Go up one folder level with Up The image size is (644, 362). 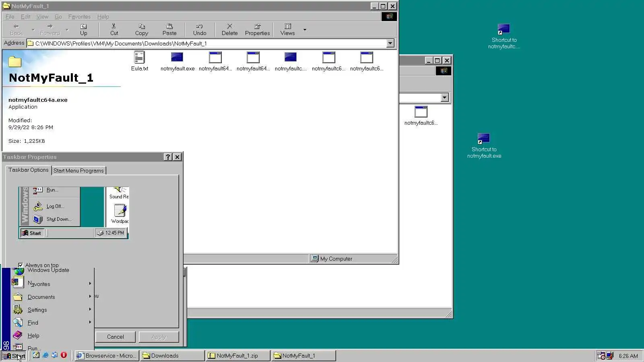click(x=83, y=29)
